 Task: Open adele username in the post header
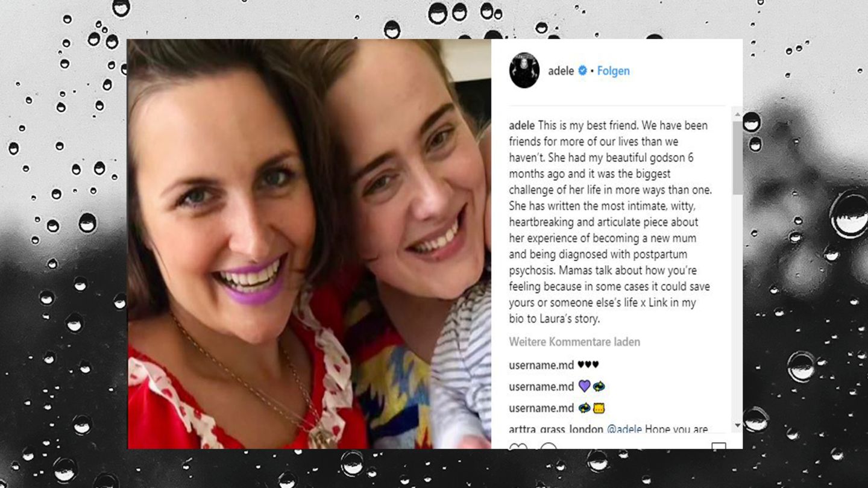(x=561, y=70)
